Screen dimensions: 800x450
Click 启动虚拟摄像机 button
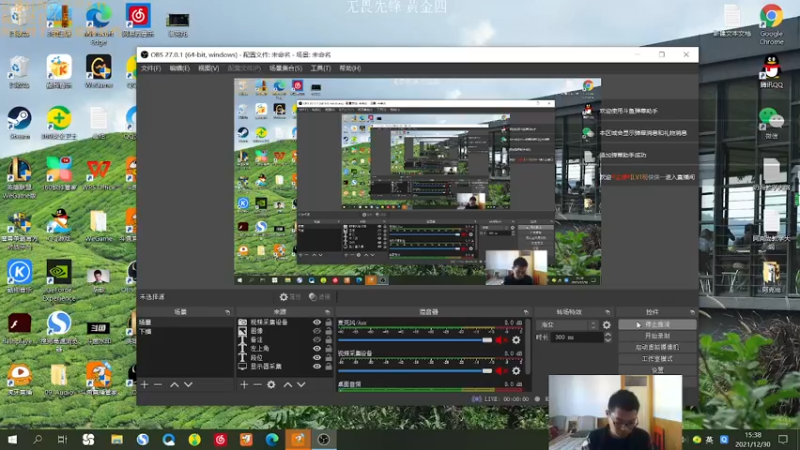(x=657, y=347)
